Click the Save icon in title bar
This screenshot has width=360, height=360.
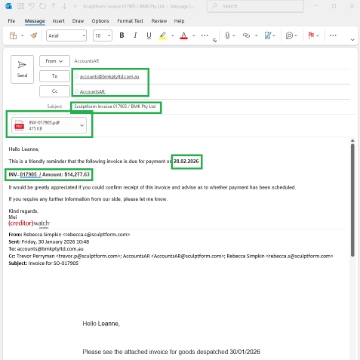(x=20, y=6)
